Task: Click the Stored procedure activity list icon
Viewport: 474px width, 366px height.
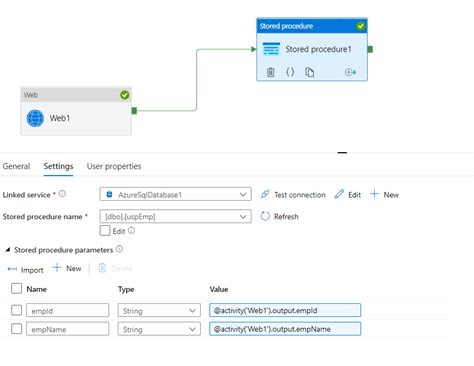Action: [271, 49]
